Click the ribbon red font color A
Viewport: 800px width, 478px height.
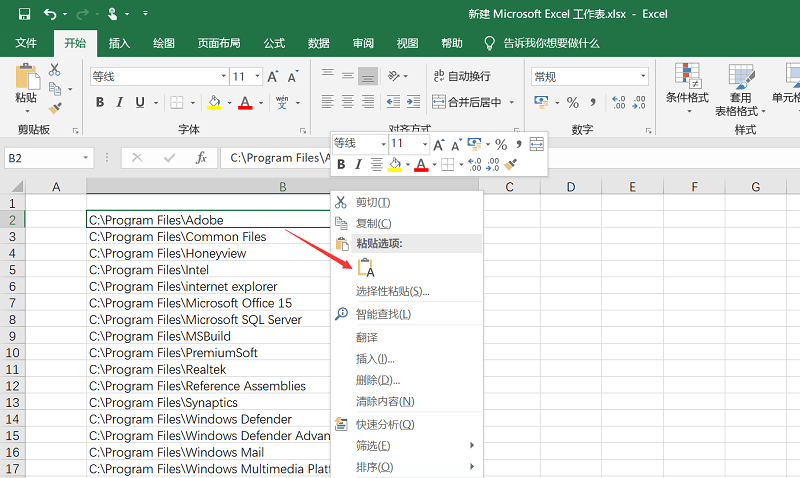click(245, 103)
